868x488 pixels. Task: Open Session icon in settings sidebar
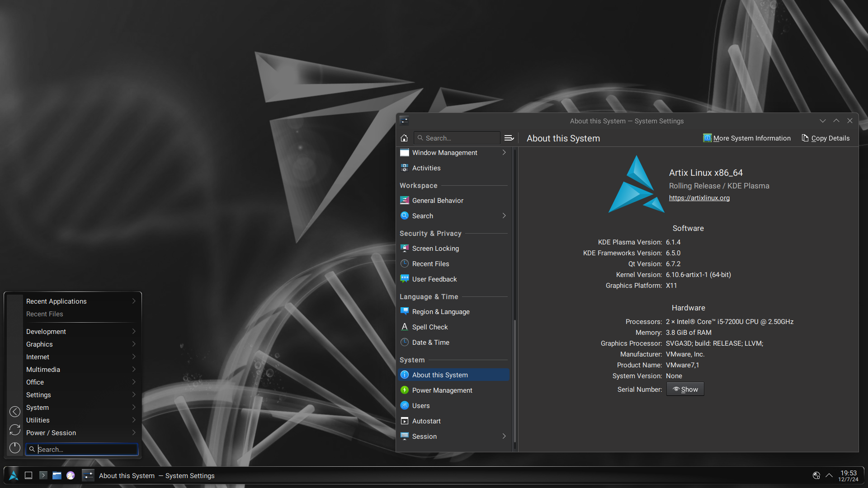(x=405, y=436)
